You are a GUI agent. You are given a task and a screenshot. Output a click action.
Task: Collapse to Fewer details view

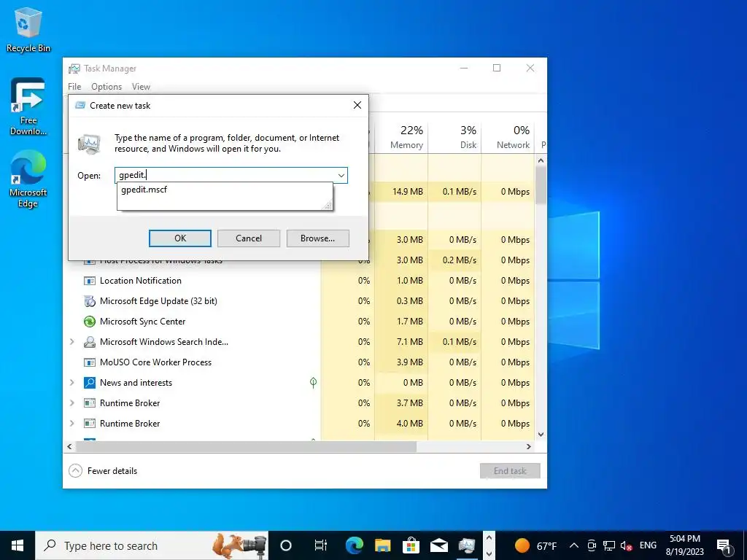coord(103,471)
